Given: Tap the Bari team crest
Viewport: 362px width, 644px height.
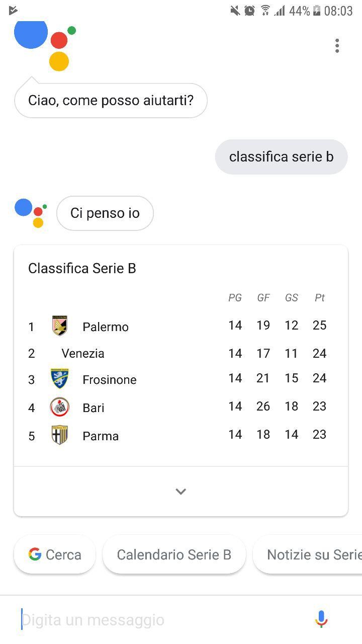Looking at the screenshot, I should point(60,407).
